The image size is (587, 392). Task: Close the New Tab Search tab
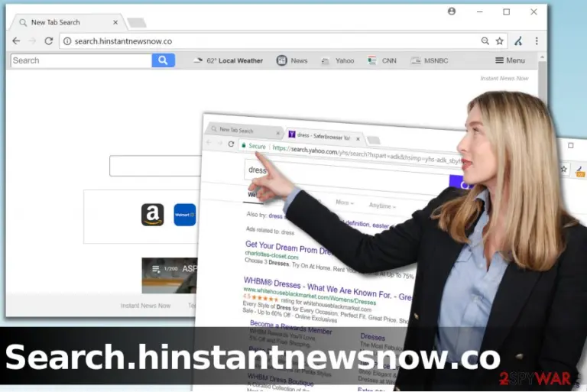(115, 22)
